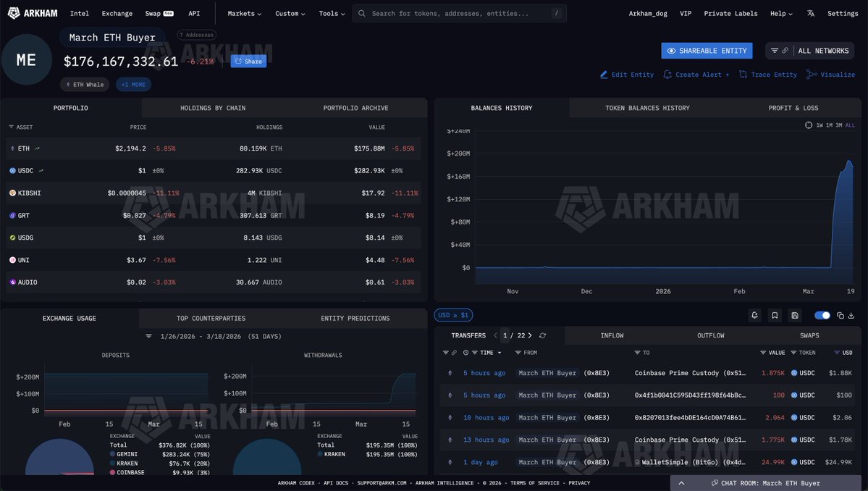The width and height of the screenshot is (868, 491).
Task: Toggle the Shareable Entity visibility button
Action: 707,51
